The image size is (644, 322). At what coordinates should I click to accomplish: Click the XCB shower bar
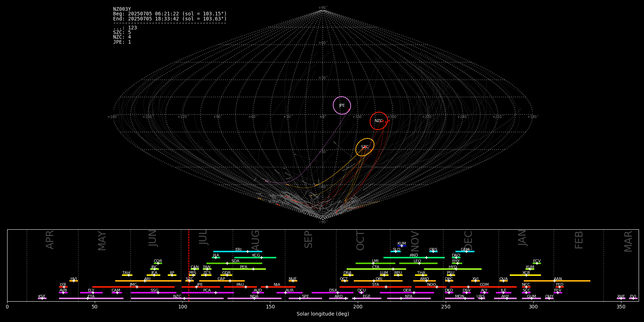[525, 275]
